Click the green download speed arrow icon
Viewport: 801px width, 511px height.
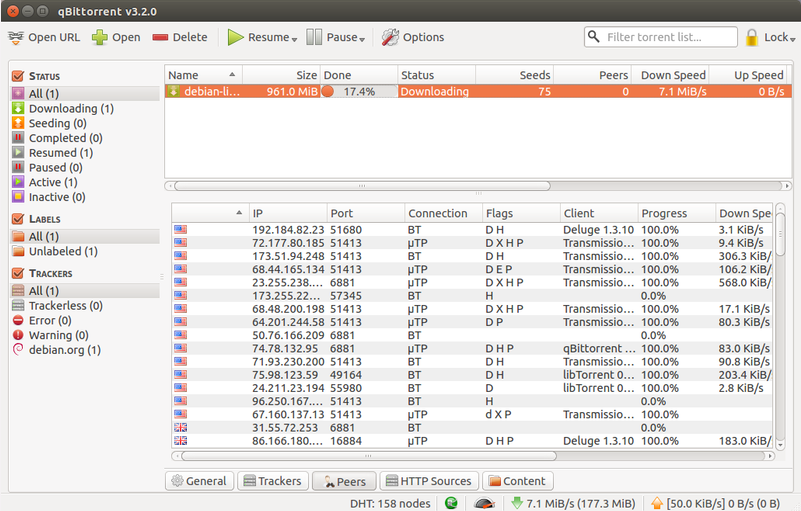[517, 503]
